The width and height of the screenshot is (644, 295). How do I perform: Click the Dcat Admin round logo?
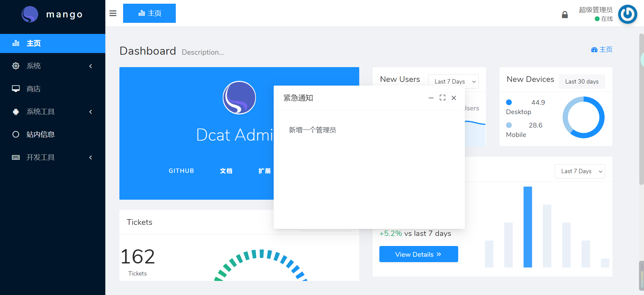tap(239, 98)
